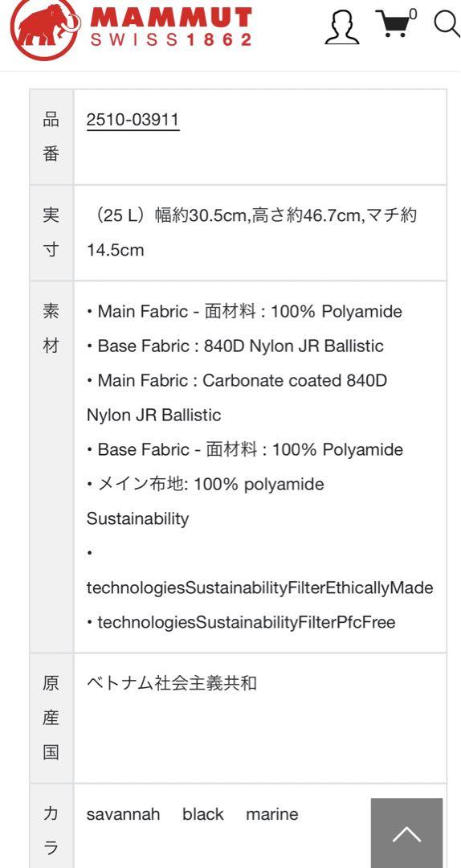Click the MAMMUT SWISS 1862 wordmark

pyautogui.click(x=171, y=27)
